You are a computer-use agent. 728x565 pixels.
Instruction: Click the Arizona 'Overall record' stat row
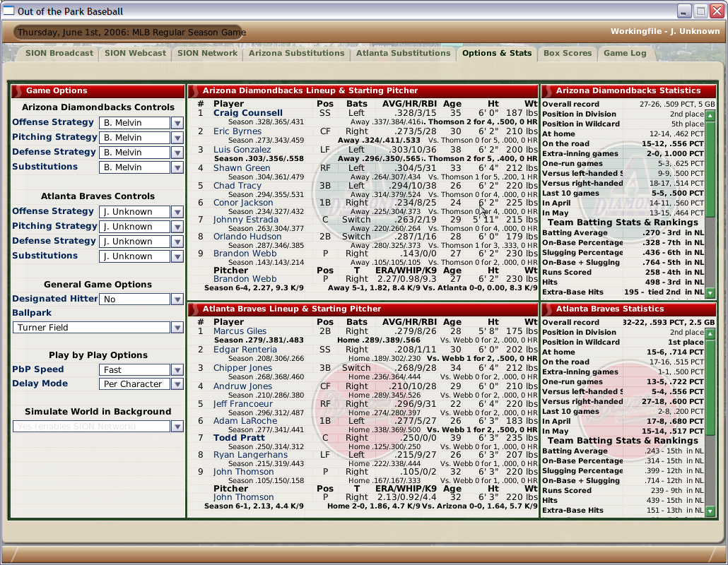628,105
